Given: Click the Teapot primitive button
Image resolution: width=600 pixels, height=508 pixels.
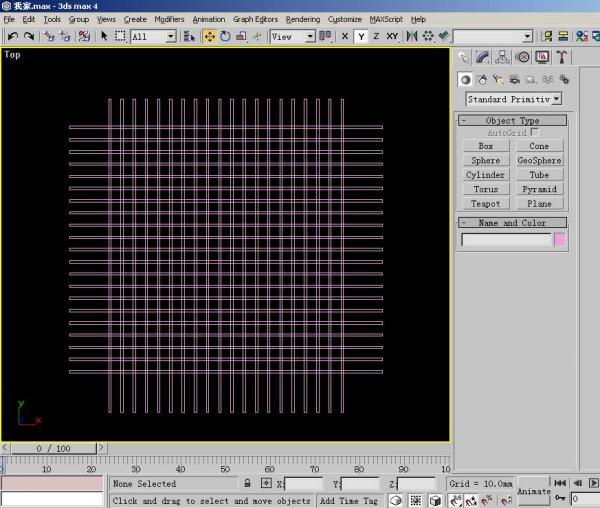Looking at the screenshot, I should click(486, 204).
